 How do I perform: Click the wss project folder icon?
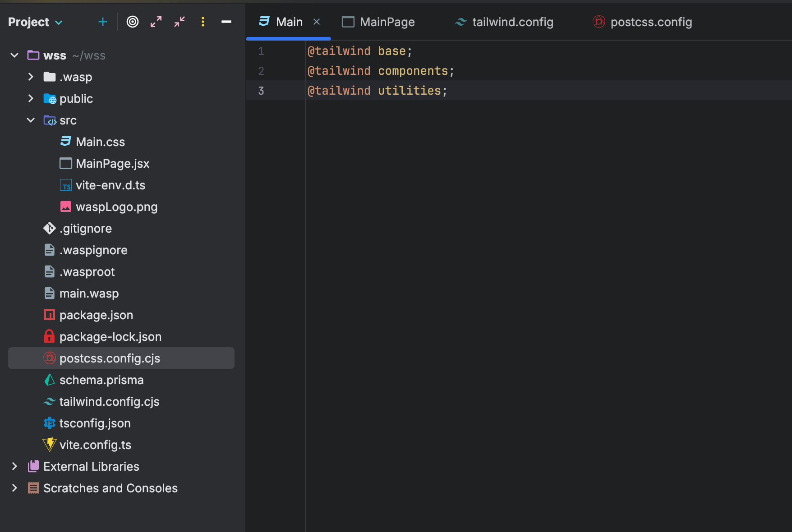click(x=33, y=55)
